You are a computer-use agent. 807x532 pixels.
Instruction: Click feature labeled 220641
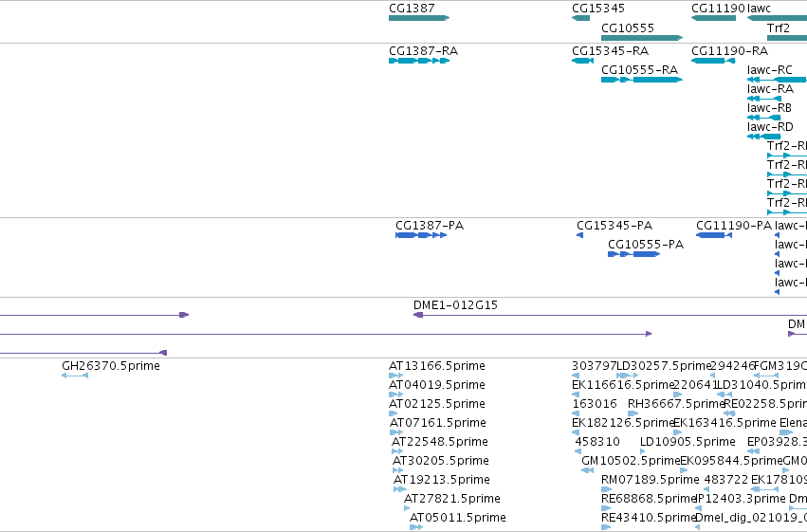click(695, 385)
